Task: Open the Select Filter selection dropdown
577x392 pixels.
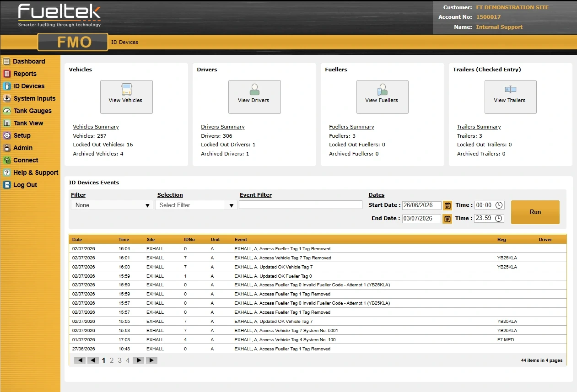Action: [x=196, y=205]
